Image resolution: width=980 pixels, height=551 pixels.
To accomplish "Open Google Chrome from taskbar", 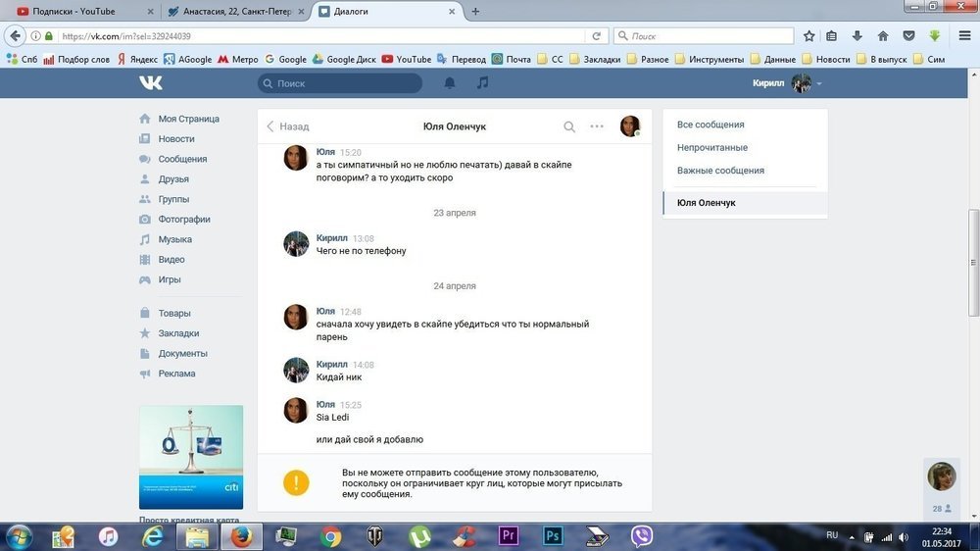I will tap(330, 536).
